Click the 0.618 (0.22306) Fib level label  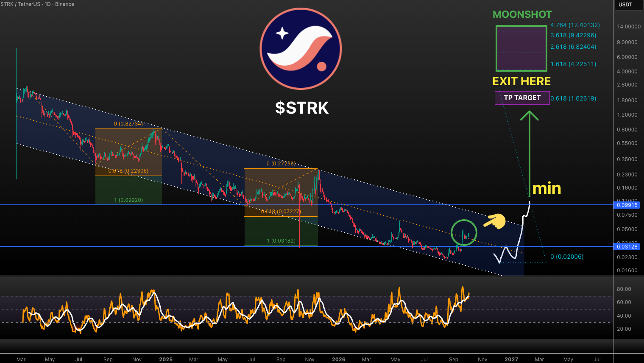(128, 171)
